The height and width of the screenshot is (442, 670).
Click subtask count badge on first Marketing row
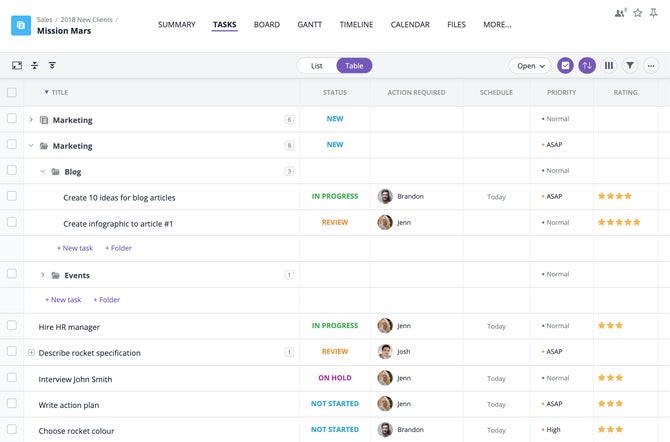(x=289, y=120)
